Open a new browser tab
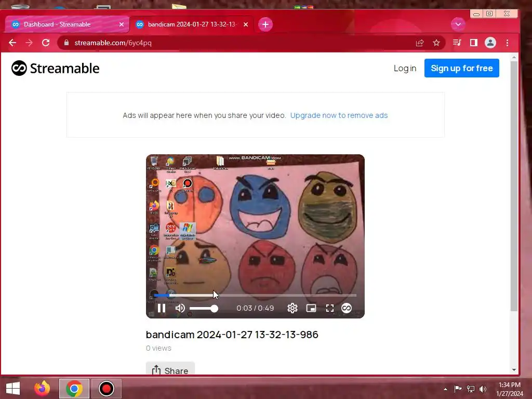The height and width of the screenshot is (399, 532). tap(265, 24)
